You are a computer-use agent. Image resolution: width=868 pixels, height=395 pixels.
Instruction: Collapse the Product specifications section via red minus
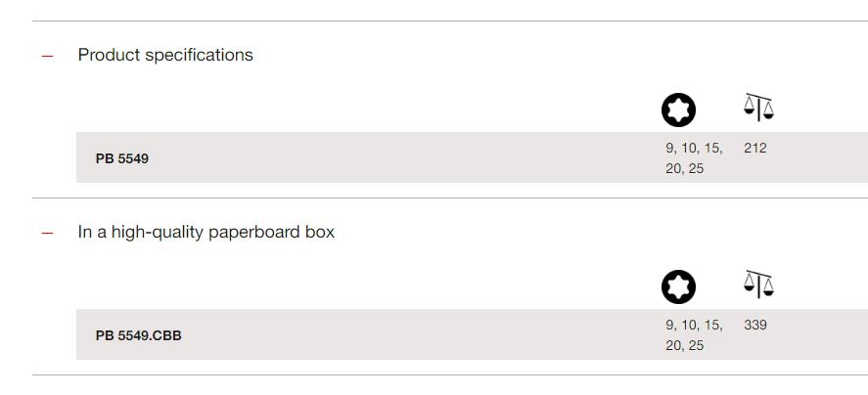[x=48, y=56]
